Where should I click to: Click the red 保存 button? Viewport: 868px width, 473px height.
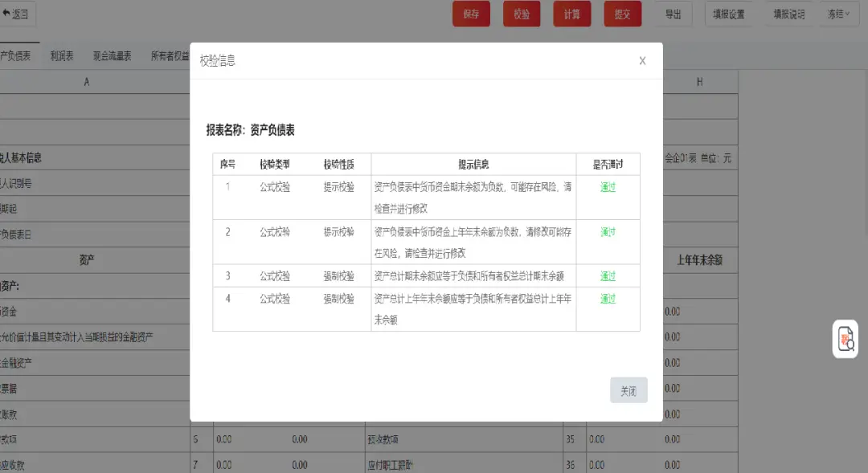click(471, 14)
